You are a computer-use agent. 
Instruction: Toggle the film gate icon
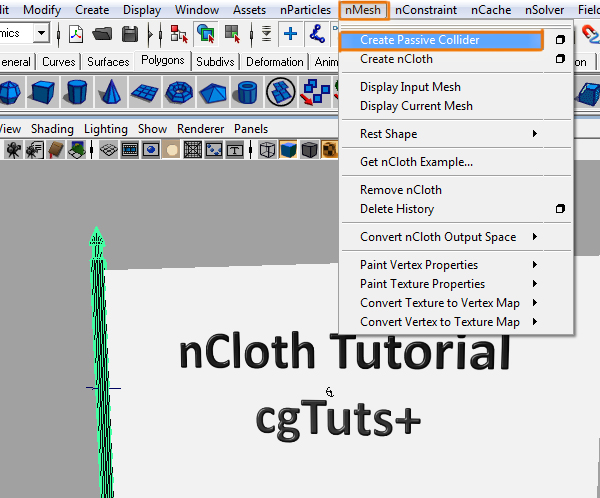pyautogui.click(x=130, y=150)
